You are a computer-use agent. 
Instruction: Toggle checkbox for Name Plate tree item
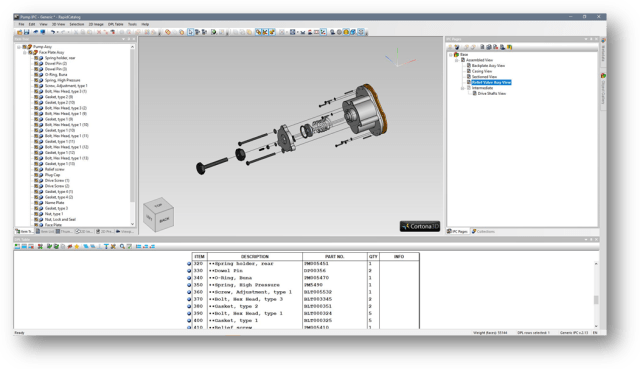[36, 203]
